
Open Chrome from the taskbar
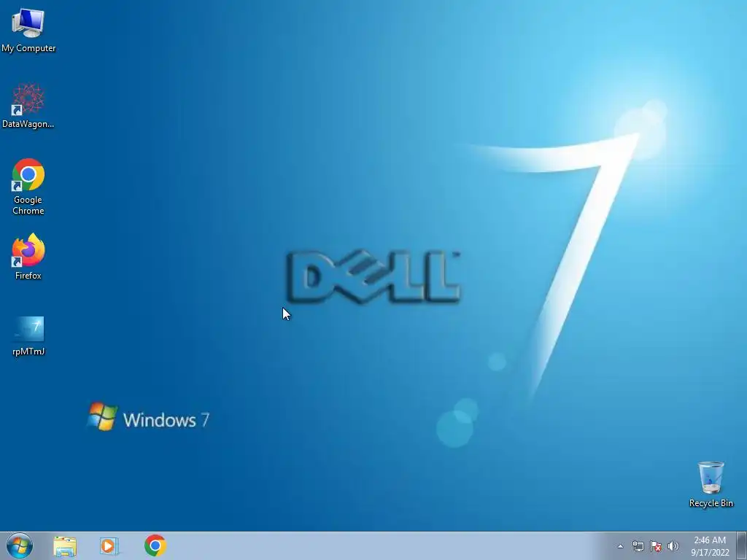tap(155, 545)
